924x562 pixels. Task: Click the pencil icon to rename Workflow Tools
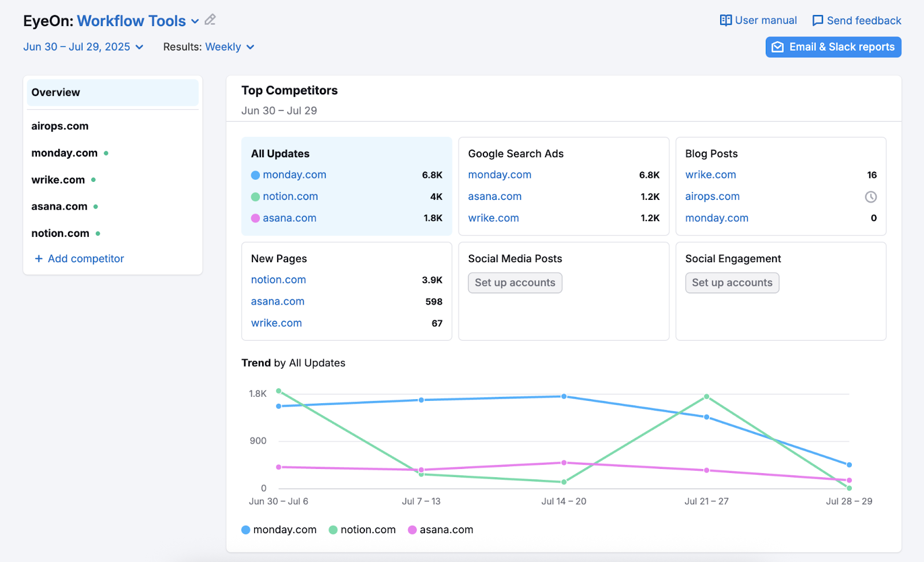[210, 20]
